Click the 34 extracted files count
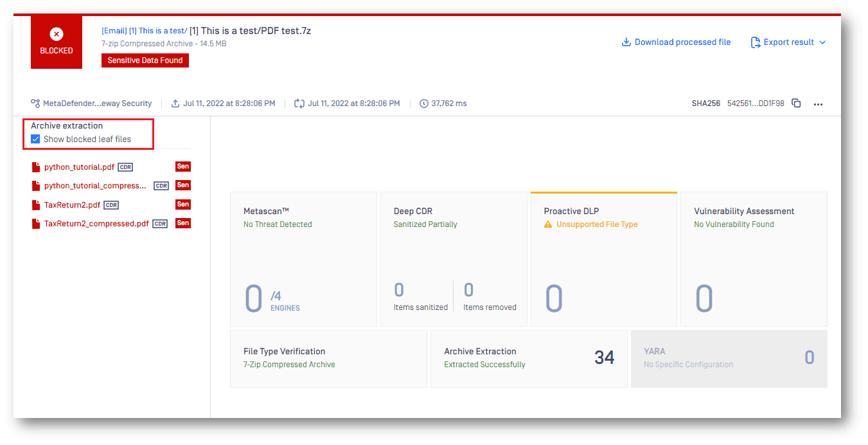Image resolution: width=868 pixels, height=445 pixels. (604, 358)
